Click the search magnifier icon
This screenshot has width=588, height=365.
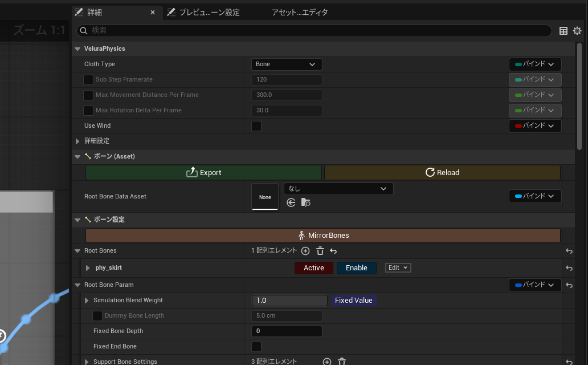click(84, 31)
